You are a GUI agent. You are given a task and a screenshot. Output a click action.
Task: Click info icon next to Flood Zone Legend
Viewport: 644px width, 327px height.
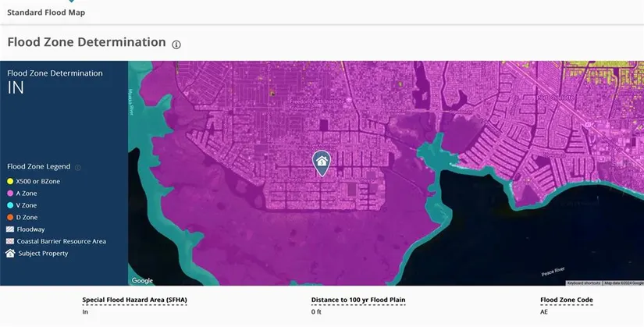[x=77, y=167]
